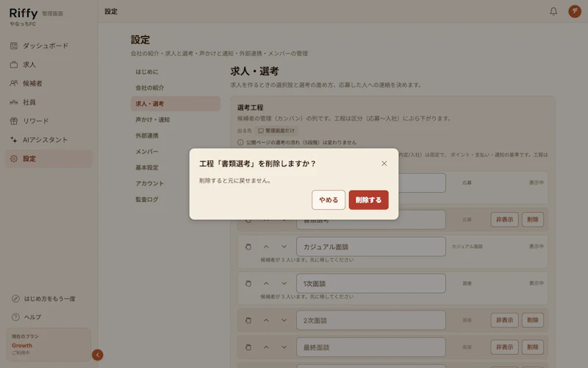Hide the 2次面談 stage with 非表示
Image resolution: width=588 pixels, height=368 pixels.
[x=504, y=320]
